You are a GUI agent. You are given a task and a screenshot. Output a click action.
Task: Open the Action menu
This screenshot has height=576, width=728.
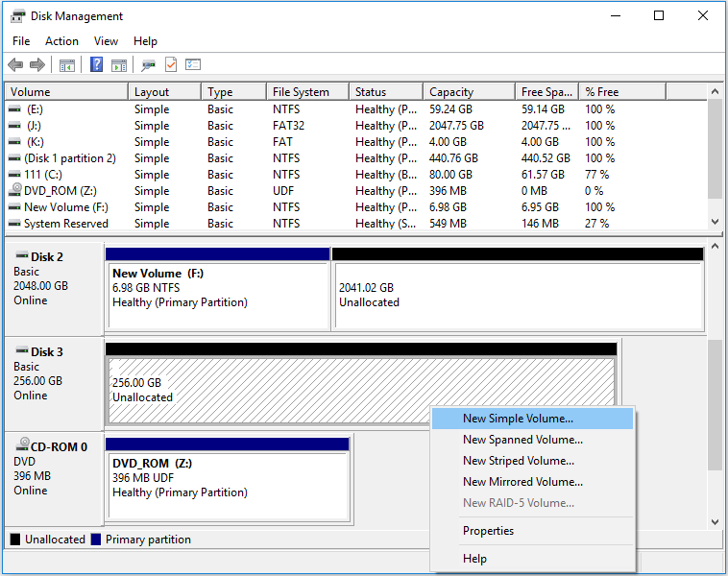tap(61, 41)
